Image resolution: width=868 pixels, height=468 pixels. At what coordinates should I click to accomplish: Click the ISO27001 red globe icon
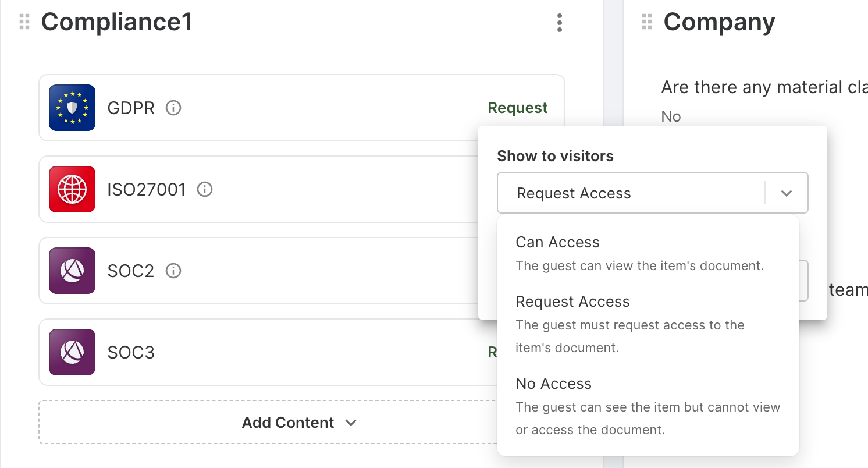[x=72, y=189]
